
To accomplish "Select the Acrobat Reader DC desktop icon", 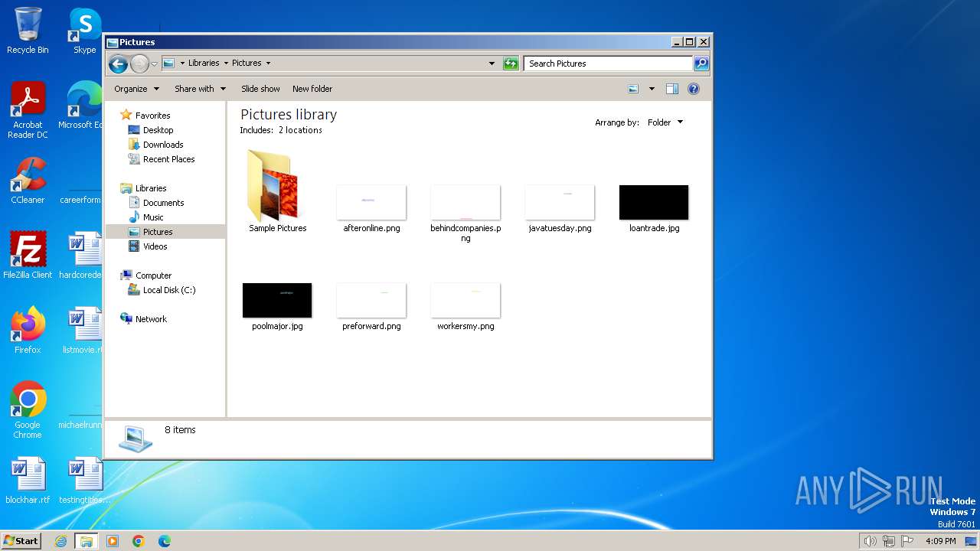I will point(28,111).
